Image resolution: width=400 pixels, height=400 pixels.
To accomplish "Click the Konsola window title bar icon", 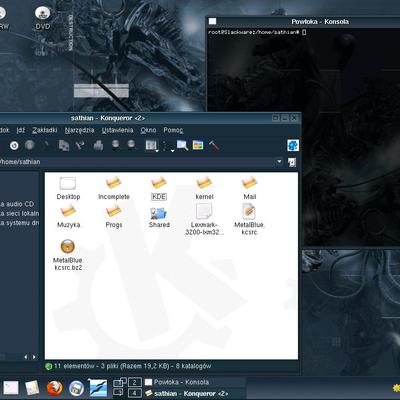I will (x=212, y=22).
